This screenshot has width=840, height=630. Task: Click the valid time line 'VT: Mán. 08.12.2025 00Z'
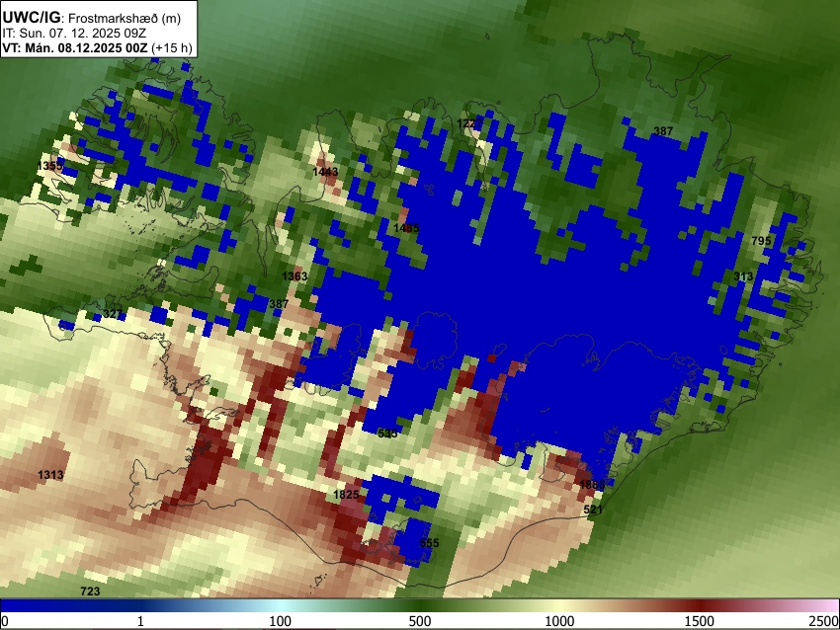click(x=75, y=47)
